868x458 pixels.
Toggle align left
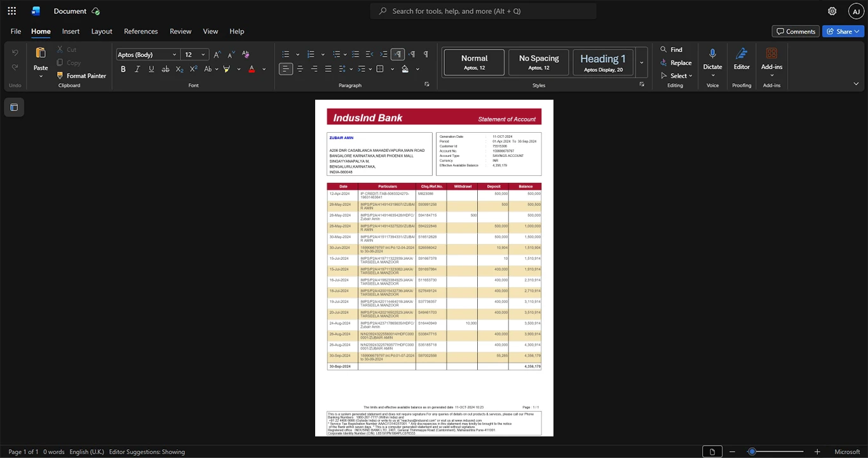[x=286, y=69]
